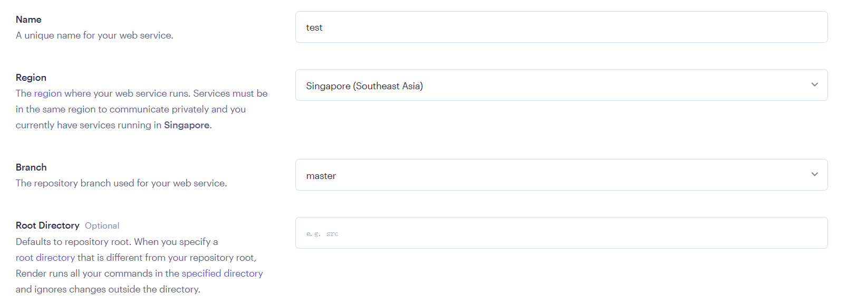Open the "region" hyperlink in Region description
The width and height of the screenshot is (868, 302).
point(48,93)
